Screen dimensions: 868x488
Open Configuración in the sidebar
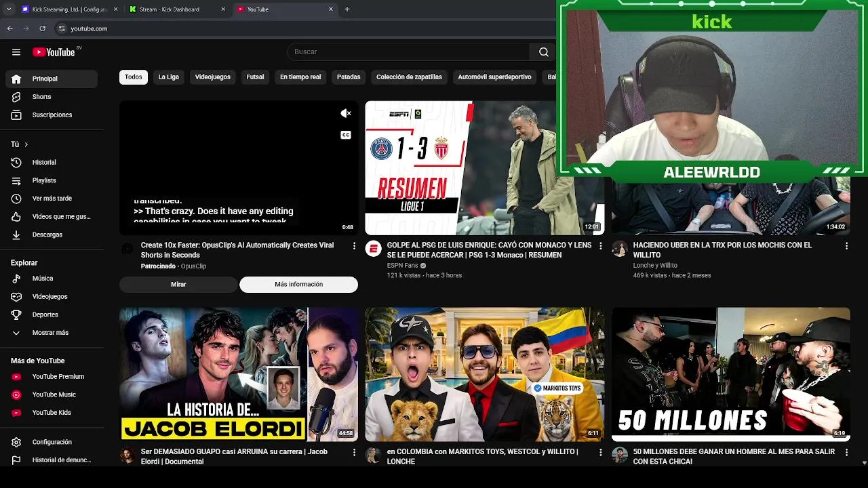52,443
